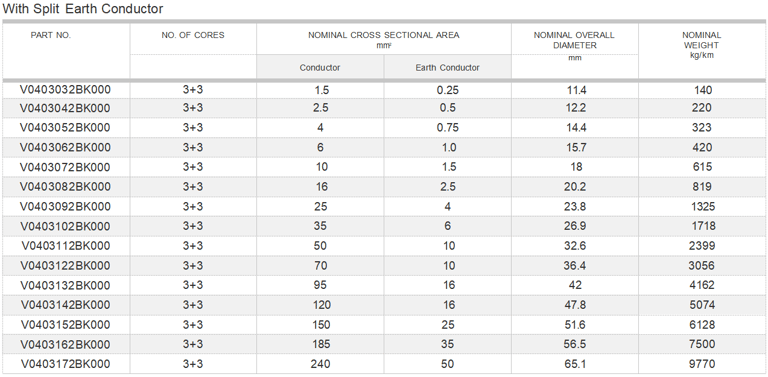The image size is (768, 377).
Task: Click conductor area value 240
Action: [320, 364]
